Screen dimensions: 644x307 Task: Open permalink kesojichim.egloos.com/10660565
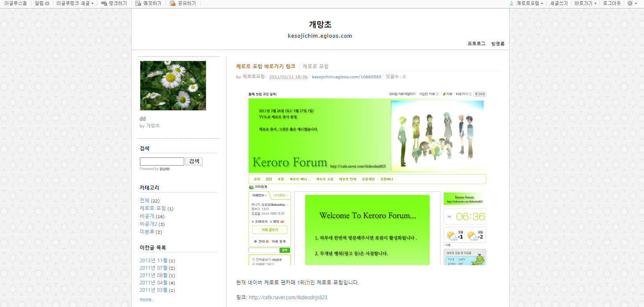pyautogui.click(x=346, y=77)
